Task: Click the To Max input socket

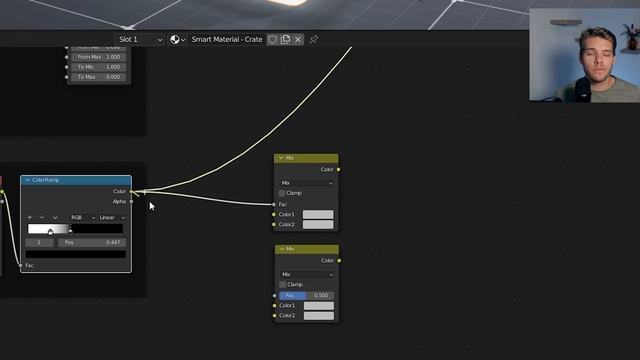Action: 67,77
